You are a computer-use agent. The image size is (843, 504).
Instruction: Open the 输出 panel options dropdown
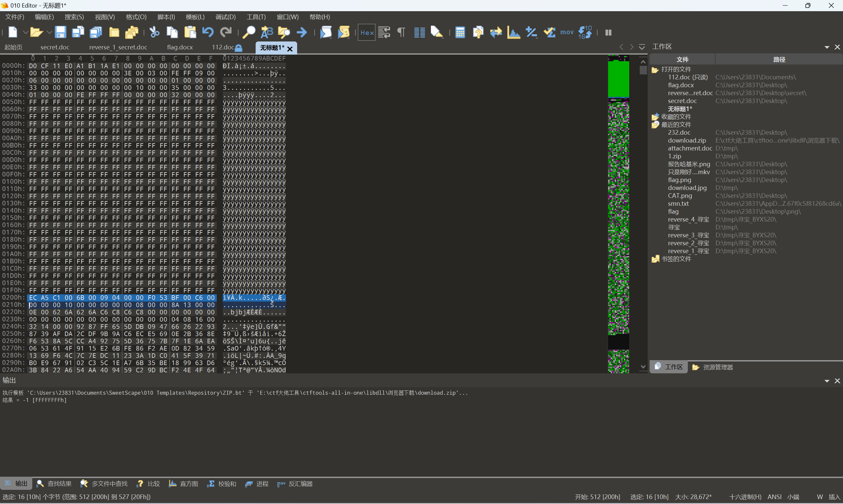pos(827,381)
